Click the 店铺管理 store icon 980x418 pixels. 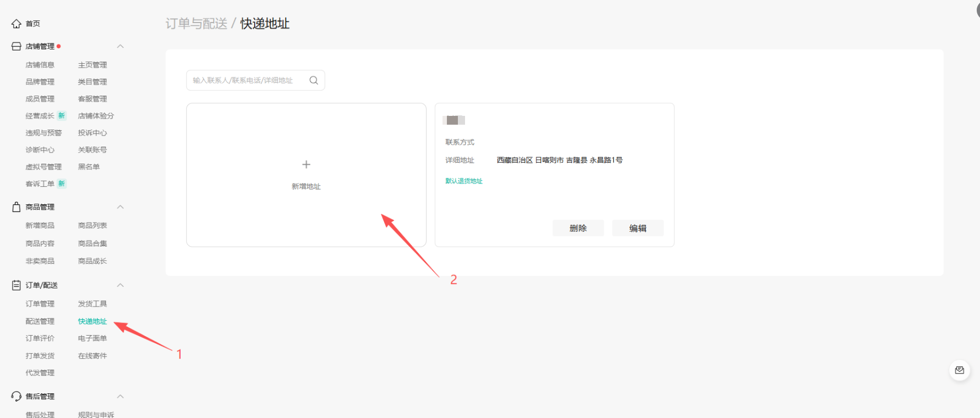tap(16, 47)
